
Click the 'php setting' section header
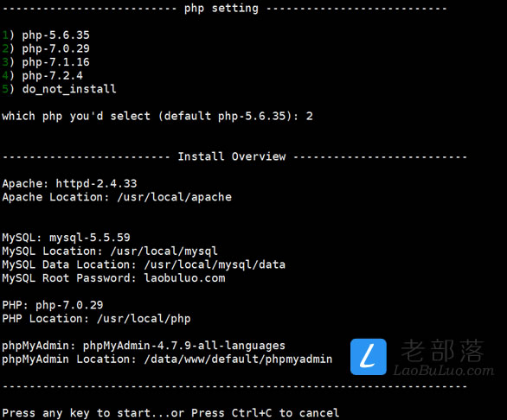point(221,9)
